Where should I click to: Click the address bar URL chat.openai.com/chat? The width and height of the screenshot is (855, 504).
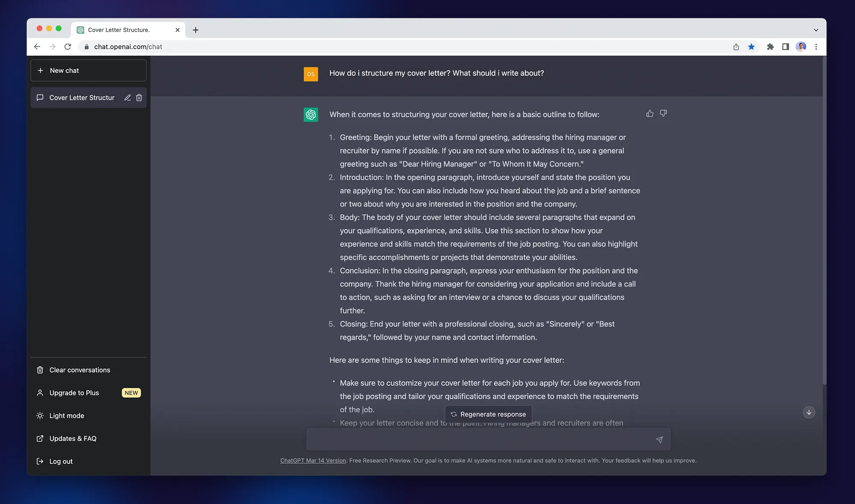[128, 47]
